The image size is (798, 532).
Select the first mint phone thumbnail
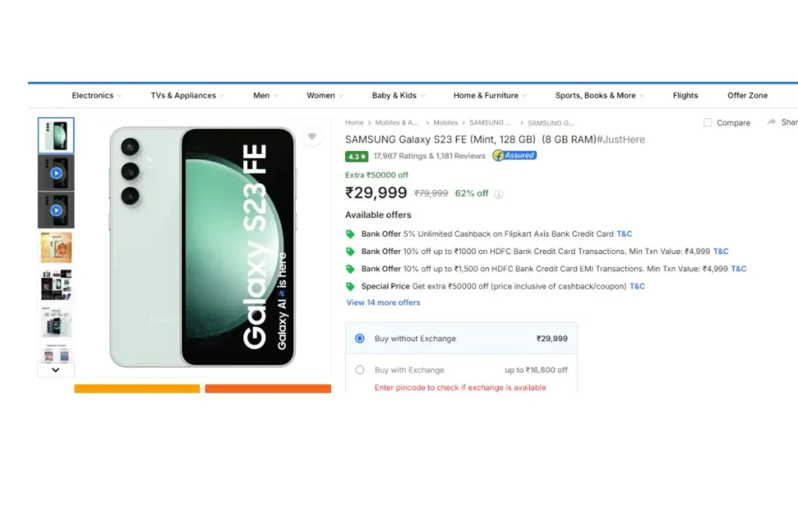56,136
